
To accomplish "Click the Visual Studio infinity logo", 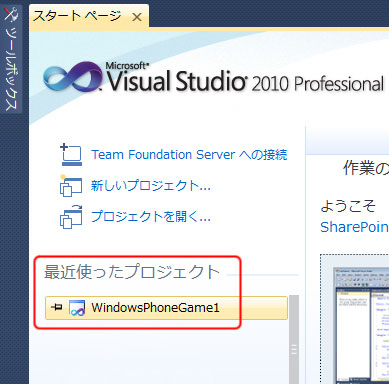I will tap(73, 77).
